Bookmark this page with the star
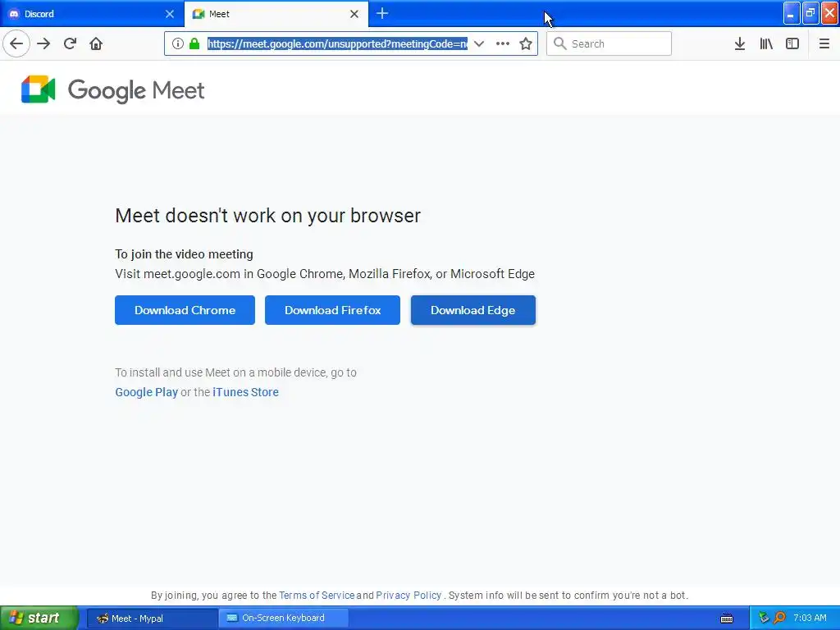 (526, 44)
